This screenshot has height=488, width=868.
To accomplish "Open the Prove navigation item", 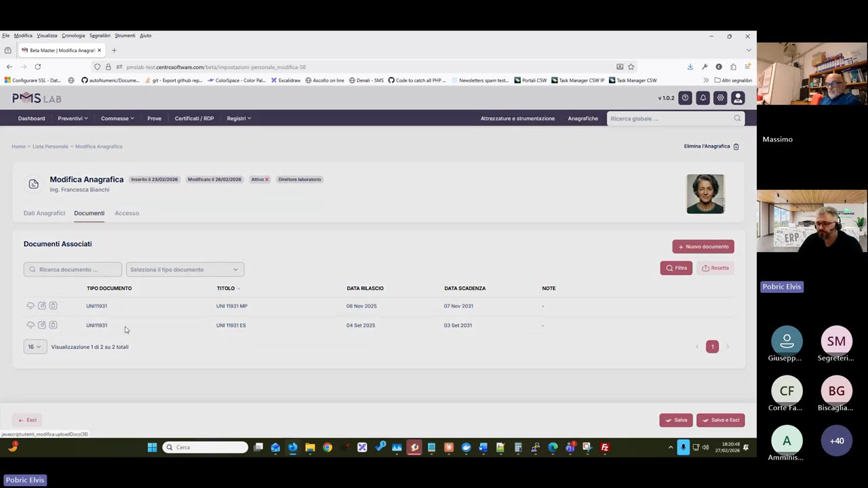I will coord(154,119).
